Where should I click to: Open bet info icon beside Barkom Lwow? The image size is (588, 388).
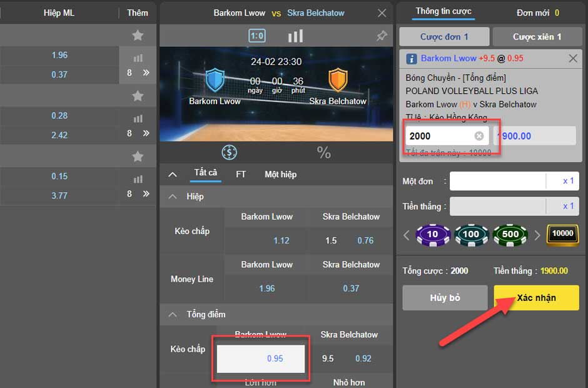click(x=412, y=59)
